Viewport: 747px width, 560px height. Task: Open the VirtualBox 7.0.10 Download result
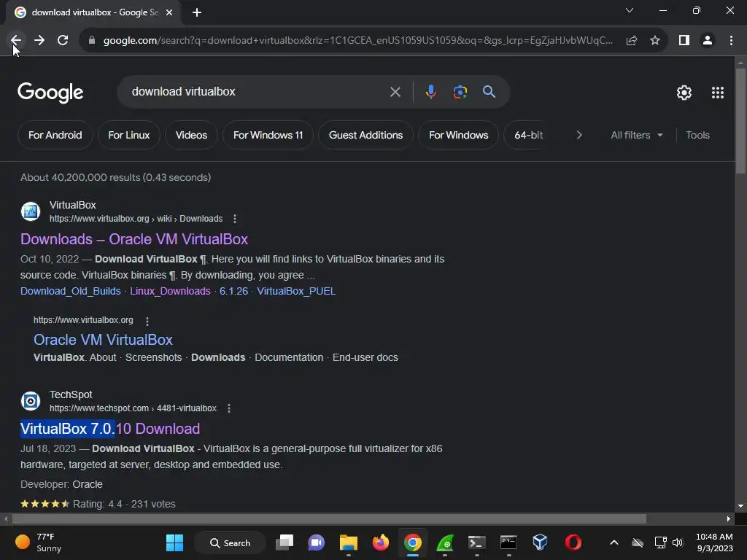[x=110, y=429]
